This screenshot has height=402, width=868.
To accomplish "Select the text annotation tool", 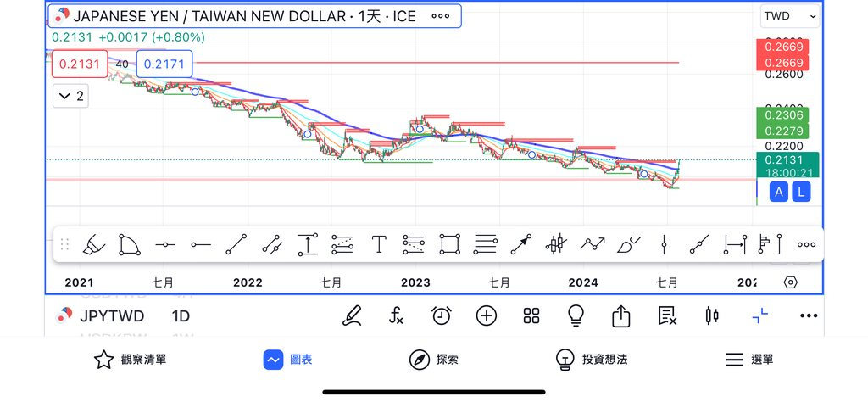I will tap(378, 245).
